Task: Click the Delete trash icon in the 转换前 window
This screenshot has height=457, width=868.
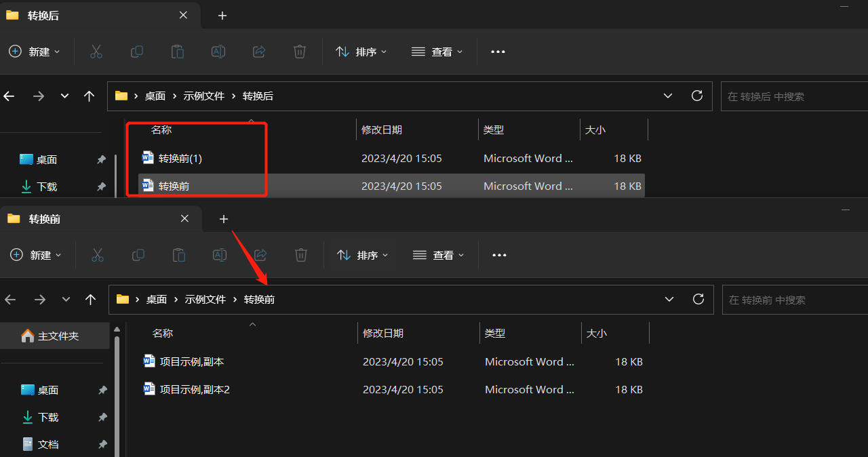Action: [x=301, y=255]
